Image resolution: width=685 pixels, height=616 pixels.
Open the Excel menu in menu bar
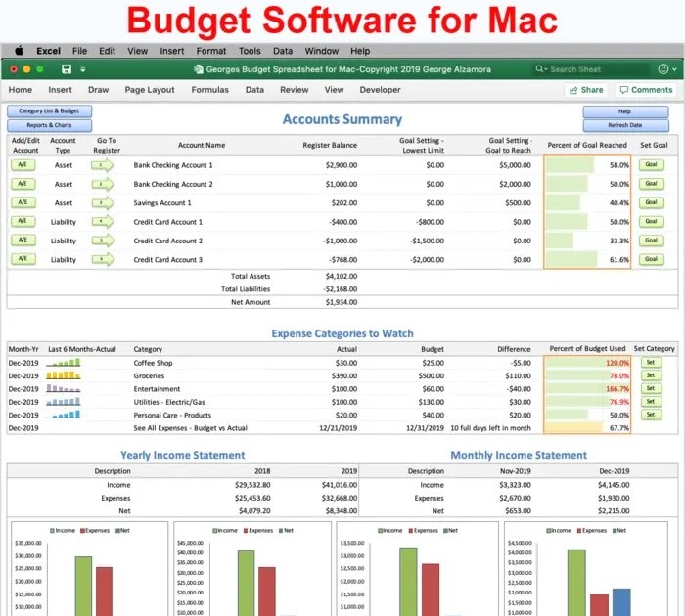click(49, 51)
